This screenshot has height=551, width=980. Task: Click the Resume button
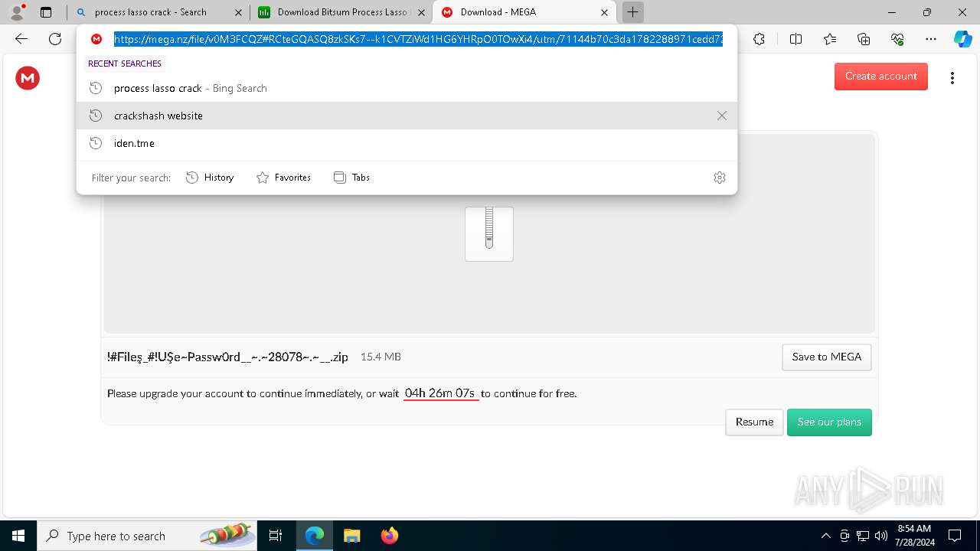pos(754,422)
